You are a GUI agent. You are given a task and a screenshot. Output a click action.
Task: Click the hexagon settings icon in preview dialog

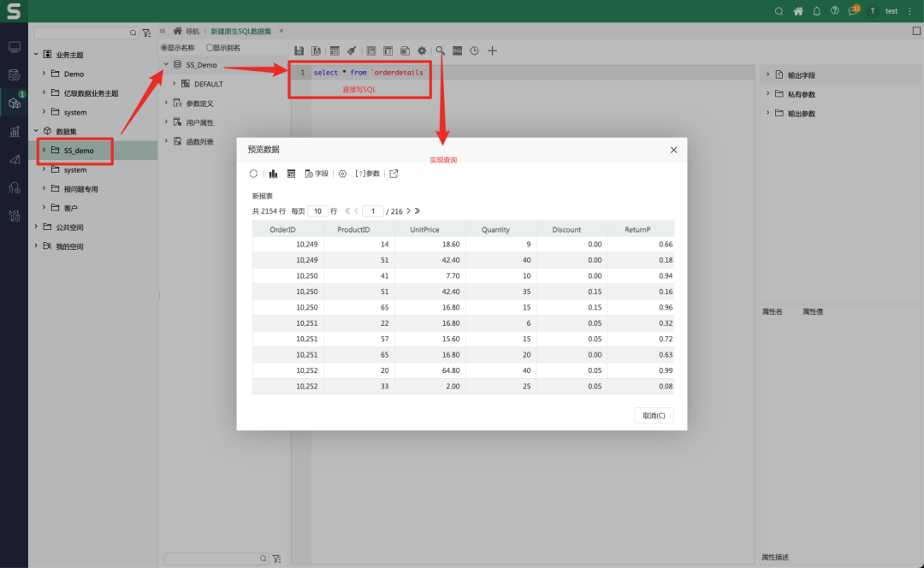(342, 174)
